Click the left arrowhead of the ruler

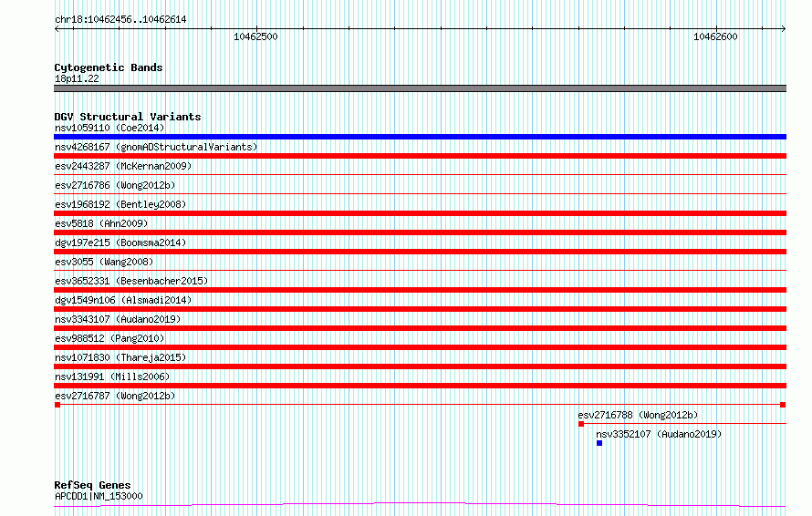[x=57, y=28]
